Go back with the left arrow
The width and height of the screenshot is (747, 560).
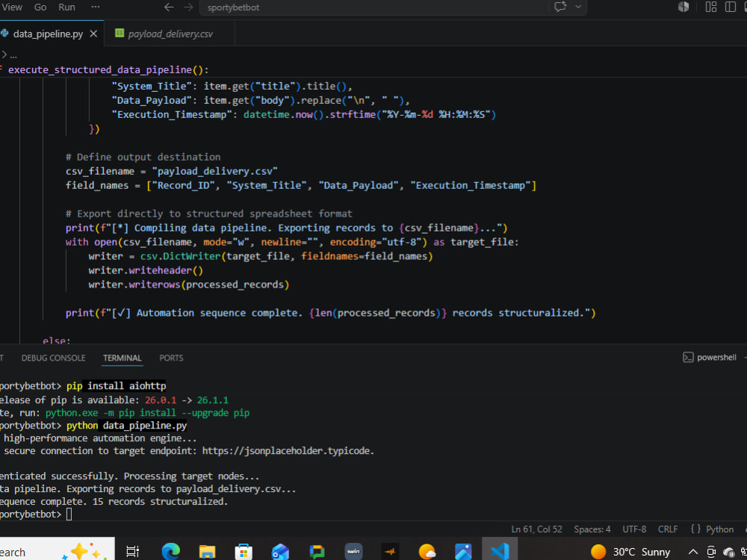169,7
